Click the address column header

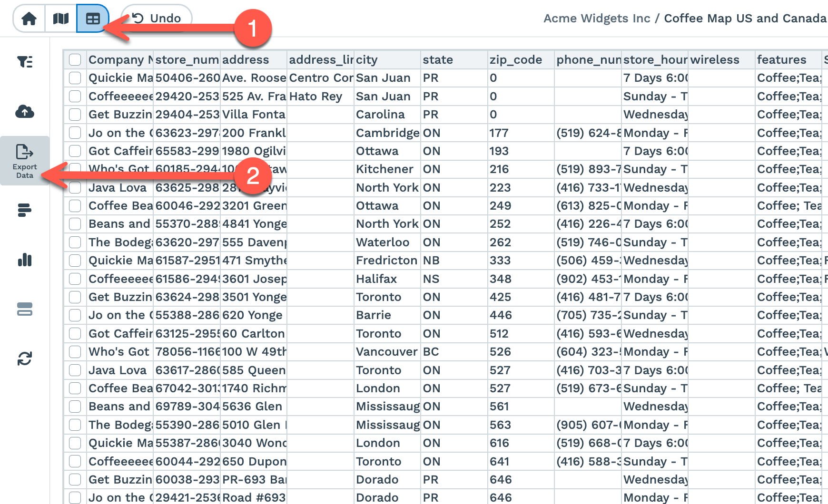(254, 60)
